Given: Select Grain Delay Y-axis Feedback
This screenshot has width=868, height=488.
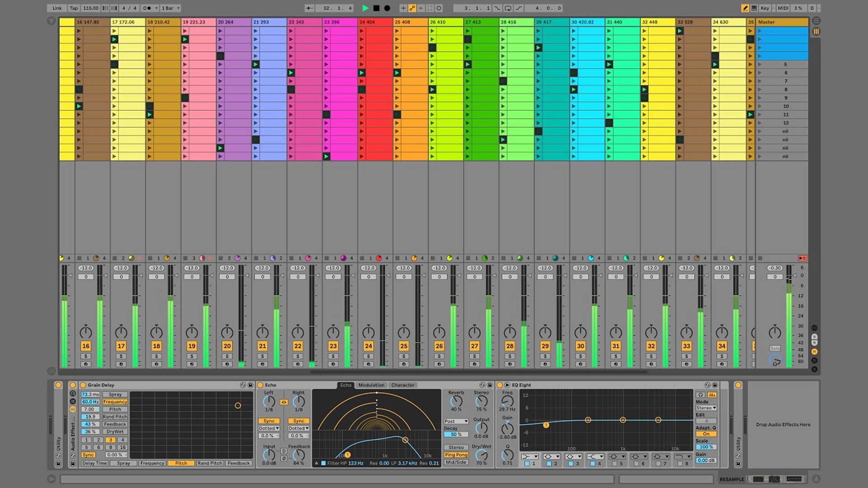Looking at the screenshot, I should pos(115,424).
